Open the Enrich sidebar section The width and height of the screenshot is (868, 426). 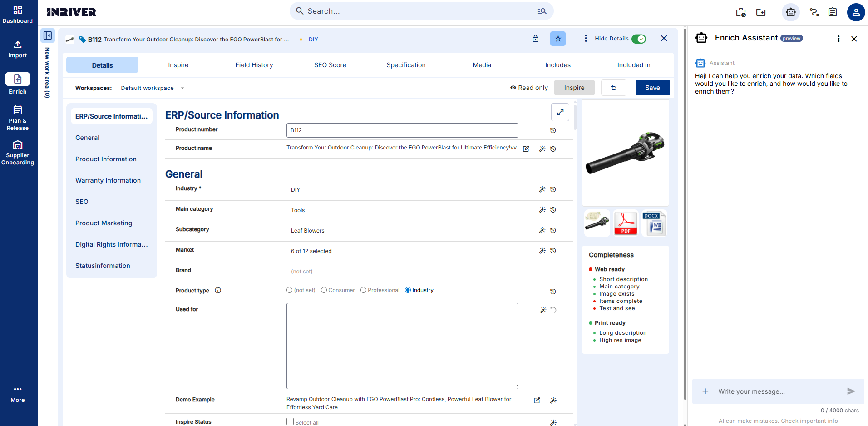pyautogui.click(x=18, y=84)
